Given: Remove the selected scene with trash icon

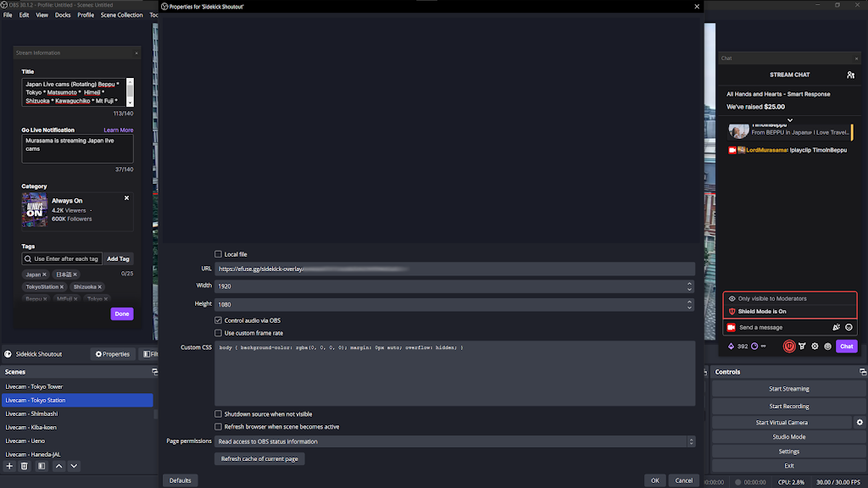Looking at the screenshot, I should point(25,466).
